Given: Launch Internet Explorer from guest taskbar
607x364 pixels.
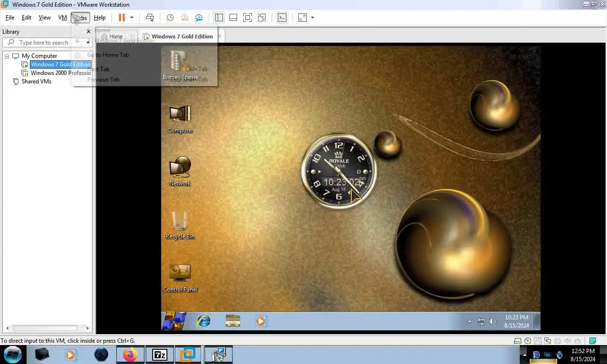Looking at the screenshot, I should coord(204,321).
